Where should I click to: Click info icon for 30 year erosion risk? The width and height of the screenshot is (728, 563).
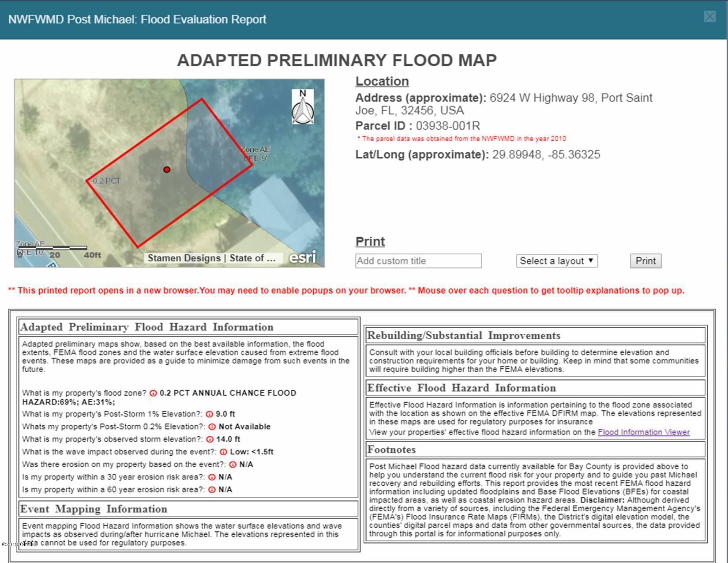click(212, 477)
